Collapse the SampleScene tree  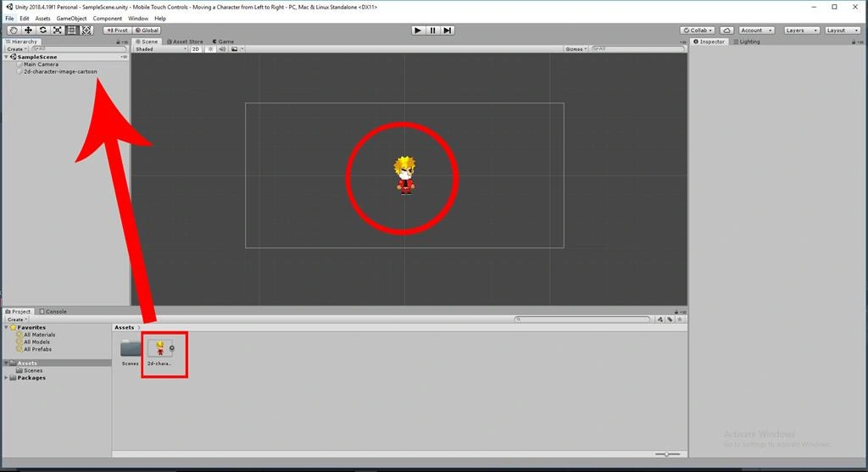6,57
